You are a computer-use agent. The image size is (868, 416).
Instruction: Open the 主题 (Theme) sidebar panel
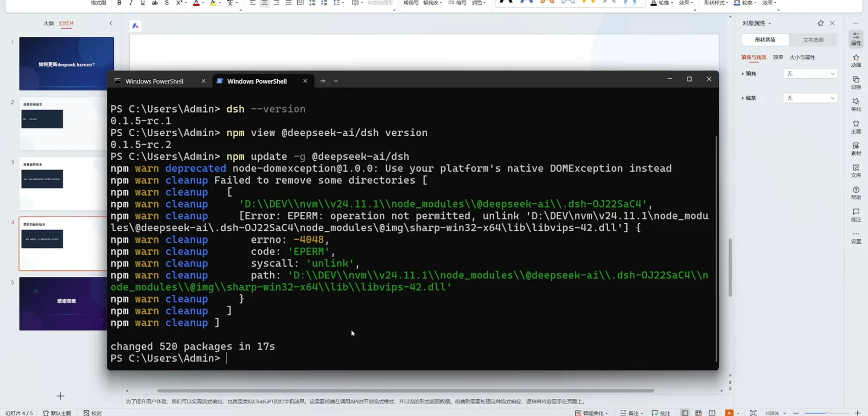click(856, 127)
